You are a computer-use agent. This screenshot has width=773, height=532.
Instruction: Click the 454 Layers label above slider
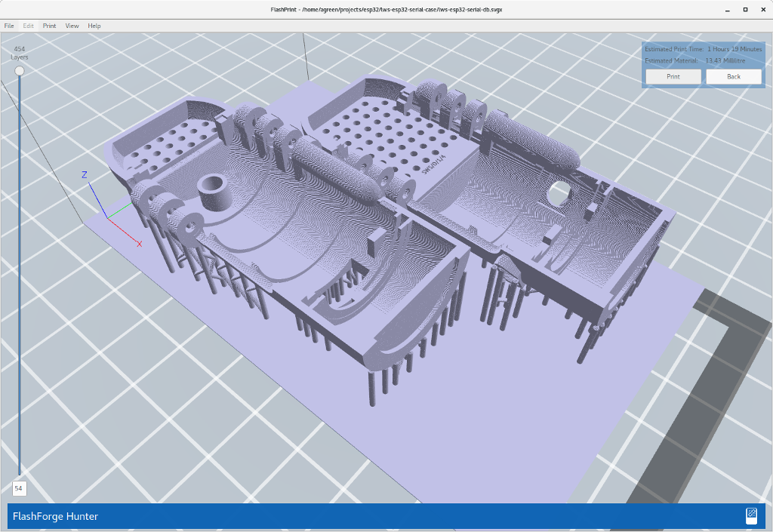tap(20, 53)
